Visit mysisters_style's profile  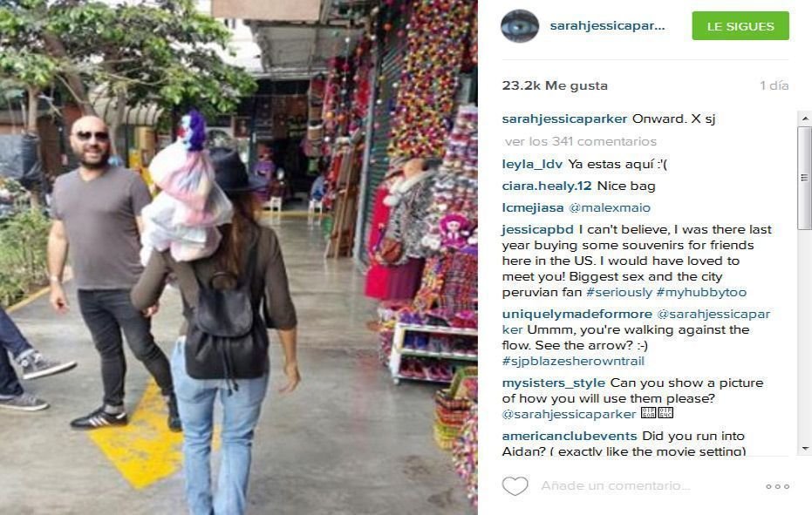click(553, 383)
